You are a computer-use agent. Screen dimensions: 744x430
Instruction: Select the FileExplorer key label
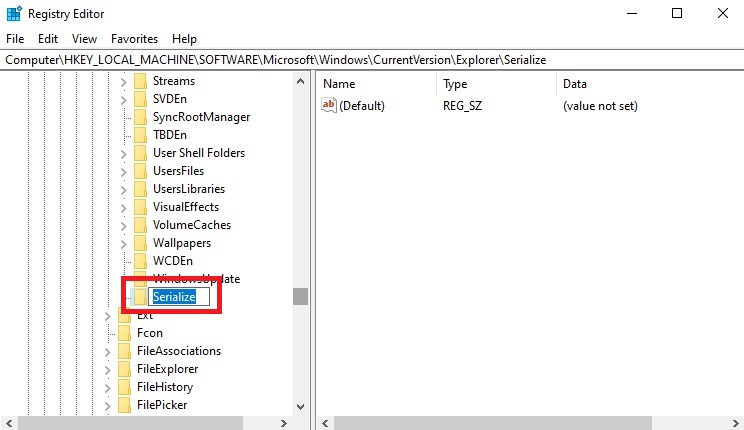(x=167, y=369)
